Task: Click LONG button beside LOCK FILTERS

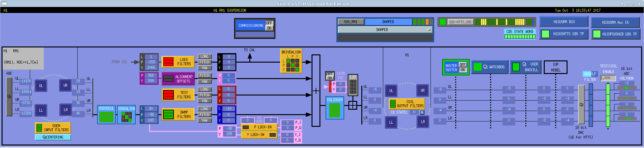Action: 205,57
